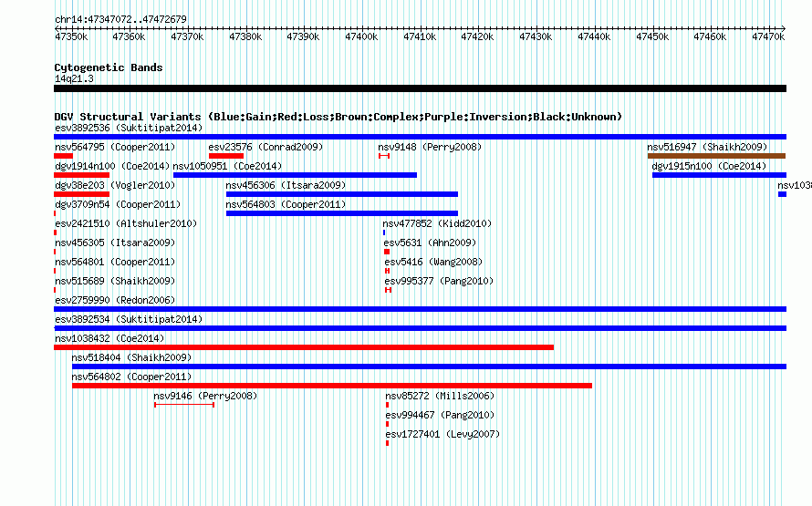The height and width of the screenshot is (506, 812).
Task: Click the red mark under nsv85272
Action: click(387, 405)
